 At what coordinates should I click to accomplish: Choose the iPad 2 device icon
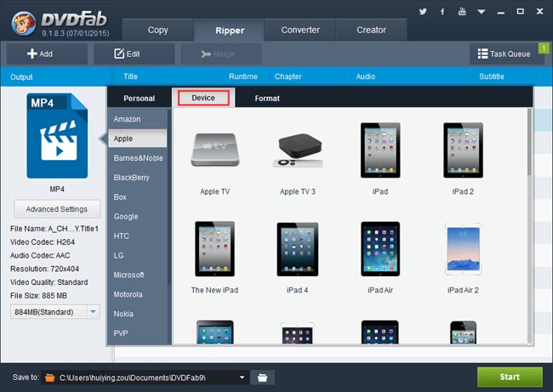coord(463,151)
